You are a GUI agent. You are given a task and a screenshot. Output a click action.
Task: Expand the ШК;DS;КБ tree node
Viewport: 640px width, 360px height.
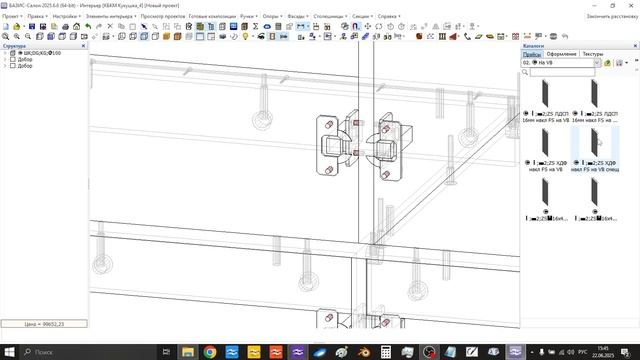point(5,53)
